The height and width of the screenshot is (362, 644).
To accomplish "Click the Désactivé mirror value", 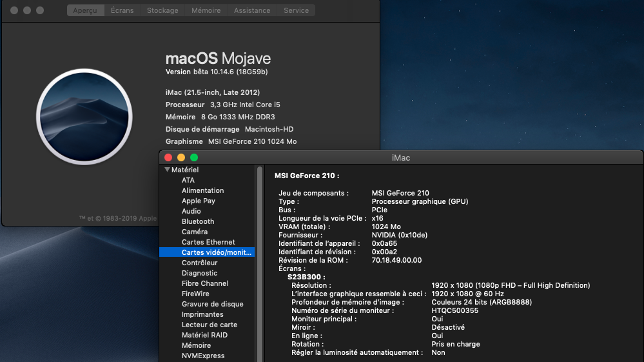I will [448, 327].
